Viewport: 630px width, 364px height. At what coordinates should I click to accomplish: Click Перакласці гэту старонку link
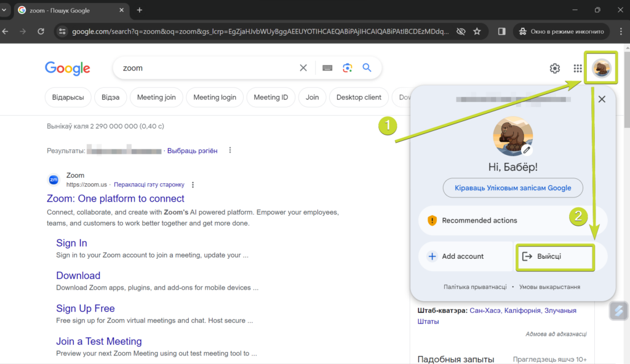(x=149, y=185)
